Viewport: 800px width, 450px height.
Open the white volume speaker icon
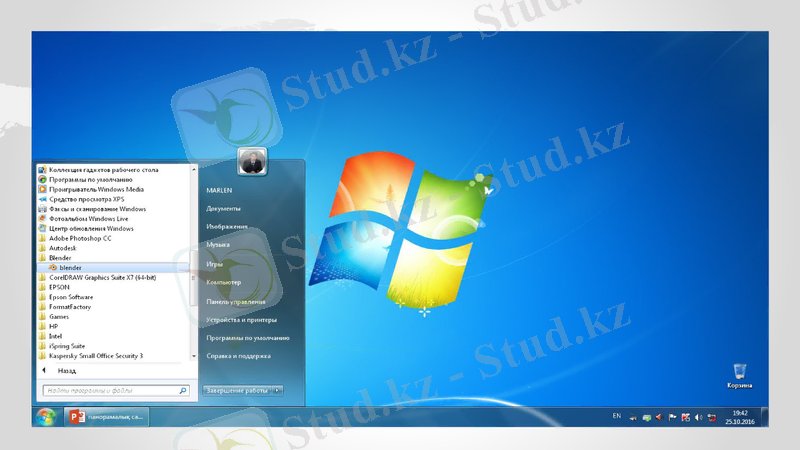tap(698, 417)
